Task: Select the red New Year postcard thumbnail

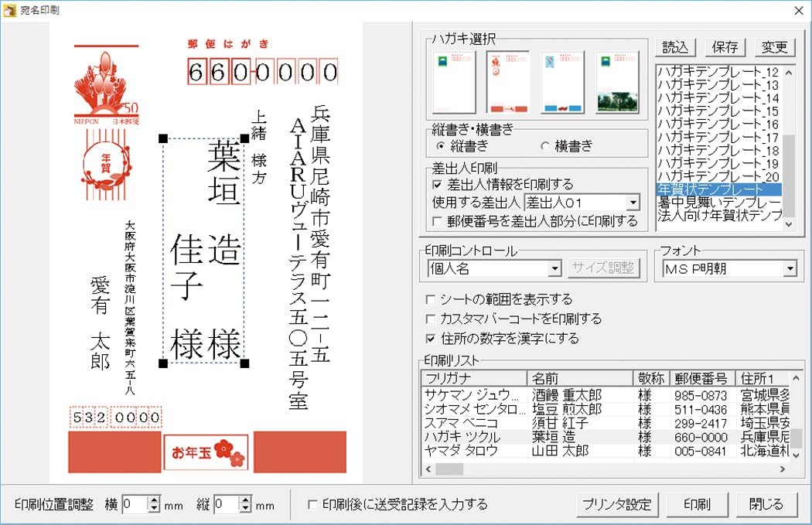Action: [508, 83]
